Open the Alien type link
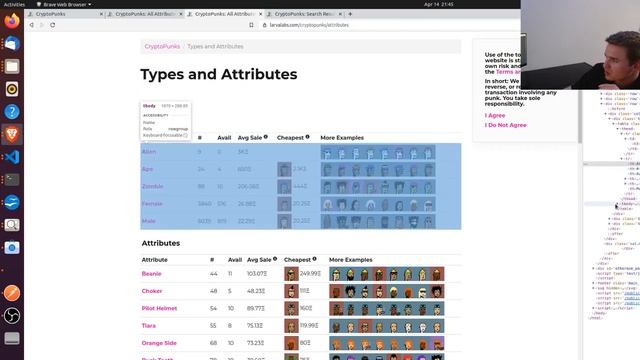This screenshot has height=360, width=640. pyautogui.click(x=149, y=152)
